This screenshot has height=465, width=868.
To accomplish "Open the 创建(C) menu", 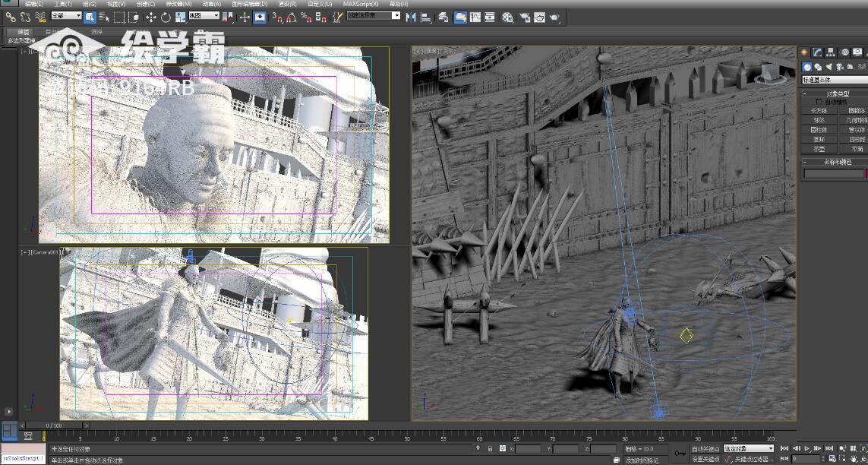I will [146, 4].
